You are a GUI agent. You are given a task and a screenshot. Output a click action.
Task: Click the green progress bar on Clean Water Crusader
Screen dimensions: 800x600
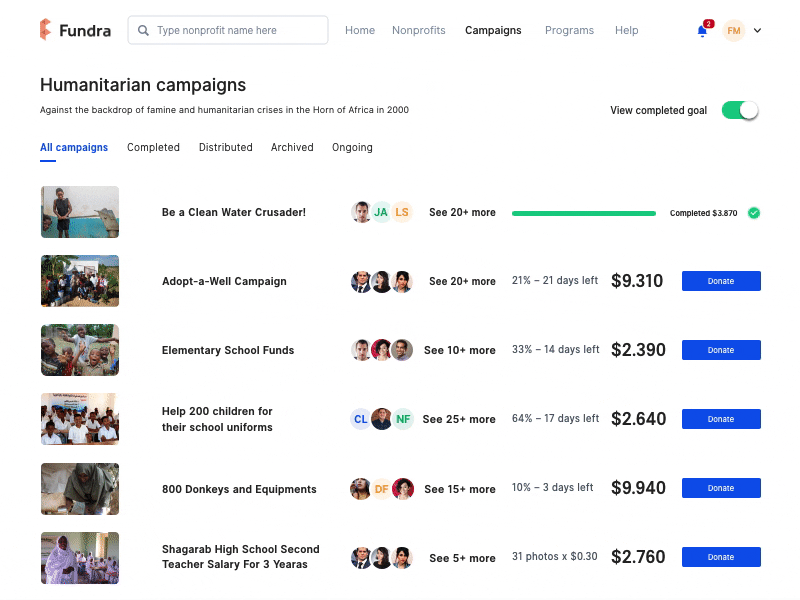(583, 213)
